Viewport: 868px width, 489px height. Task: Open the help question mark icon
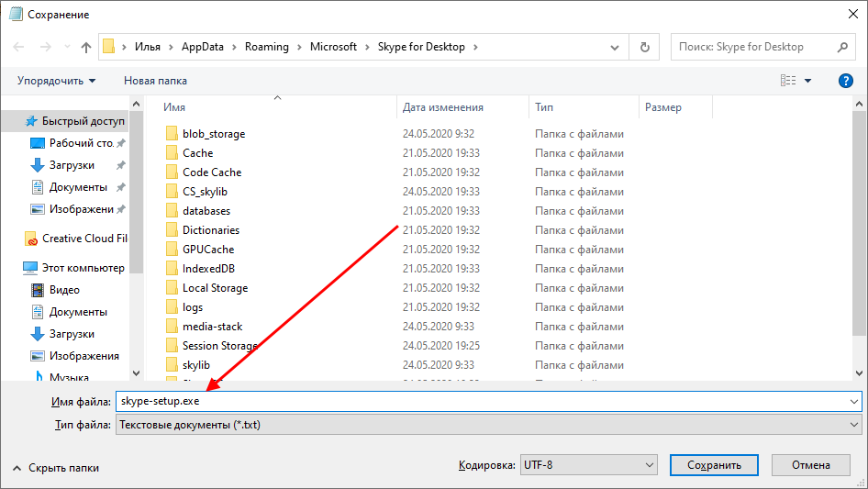tap(846, 81)
